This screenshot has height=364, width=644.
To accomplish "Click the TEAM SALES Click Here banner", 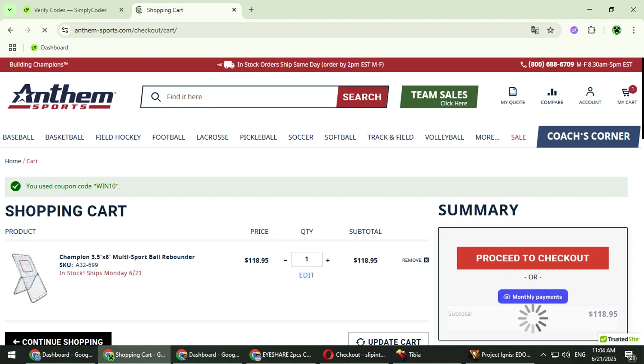I will click(x=439, y=97).
